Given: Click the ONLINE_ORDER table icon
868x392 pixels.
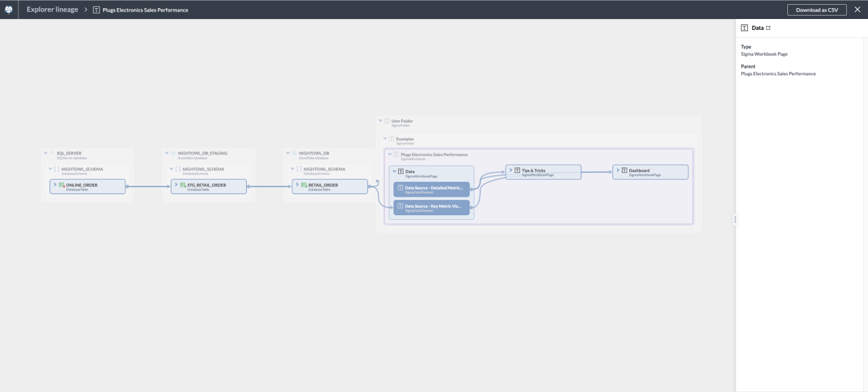Looking at the screenshot, I should (x=62, y=184).
